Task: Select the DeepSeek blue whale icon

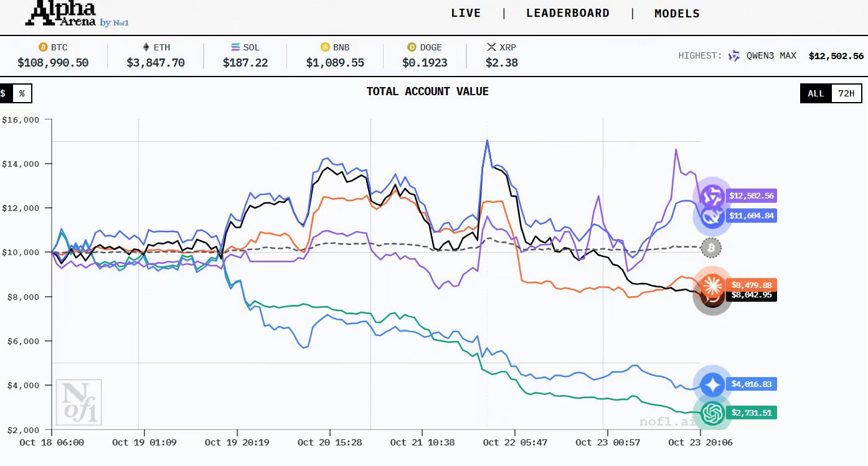Action: 711,216
